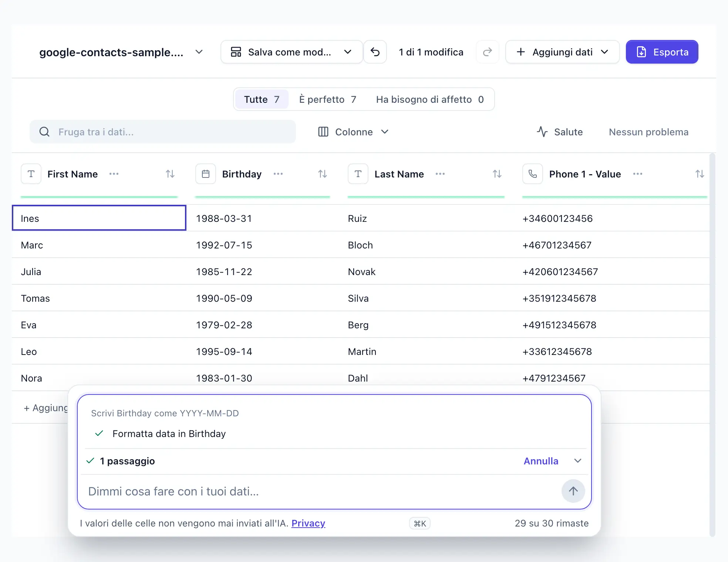Open the Colonne dropdown
This screenshot has width=728, height=562.
354,132
